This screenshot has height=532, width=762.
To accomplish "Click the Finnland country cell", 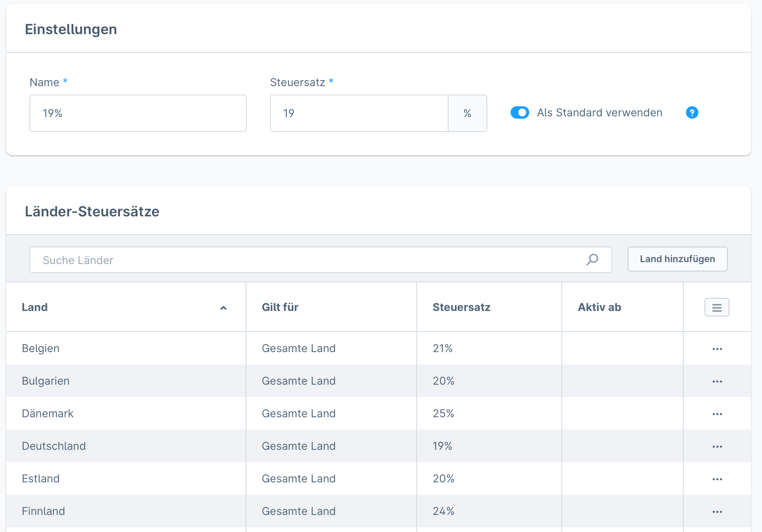I will [43, 511].
